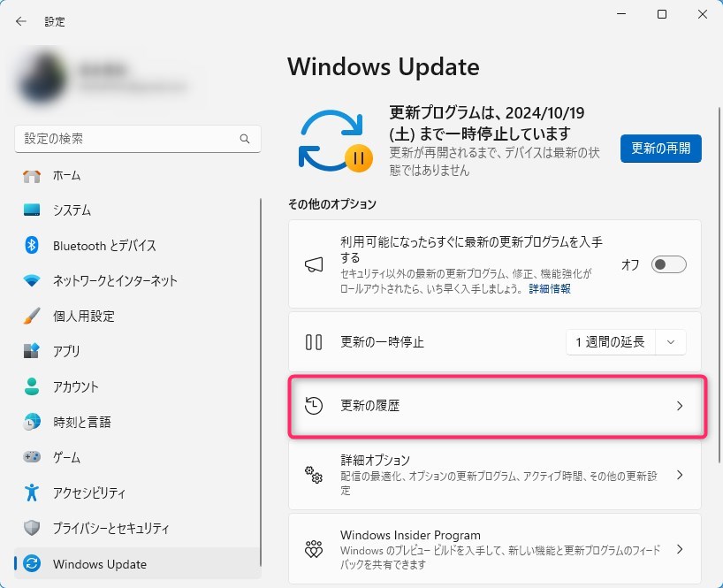
Task: Expand Windows Insider Program chevron
Action: [679, 549]
